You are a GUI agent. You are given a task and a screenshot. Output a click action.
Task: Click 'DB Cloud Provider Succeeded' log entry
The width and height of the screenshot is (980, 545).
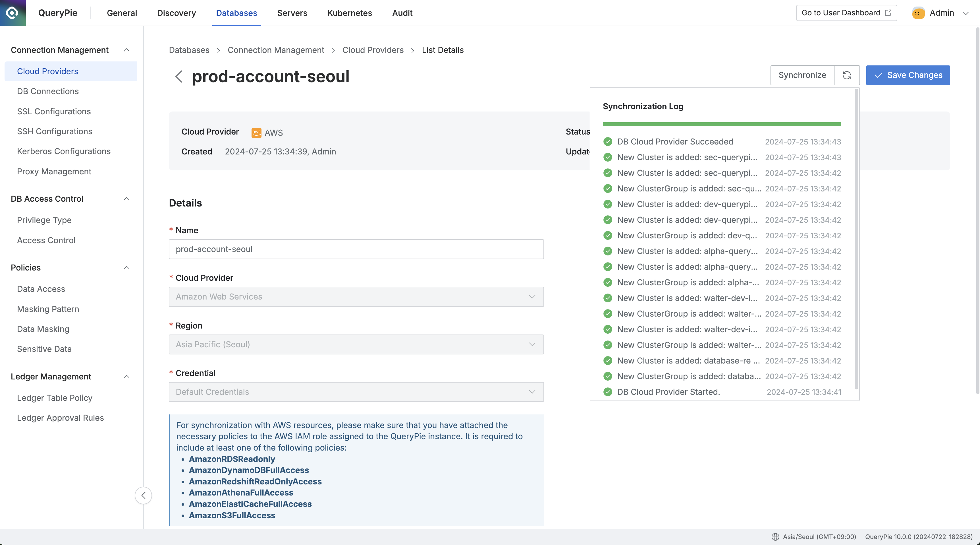(x=722, y=142)
